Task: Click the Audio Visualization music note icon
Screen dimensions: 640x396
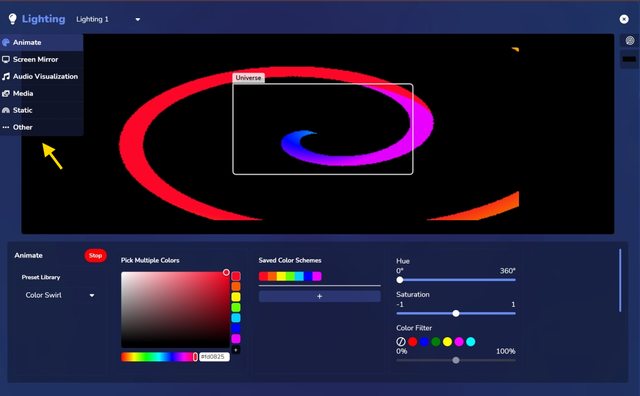Action: click(x=6, y=76)
